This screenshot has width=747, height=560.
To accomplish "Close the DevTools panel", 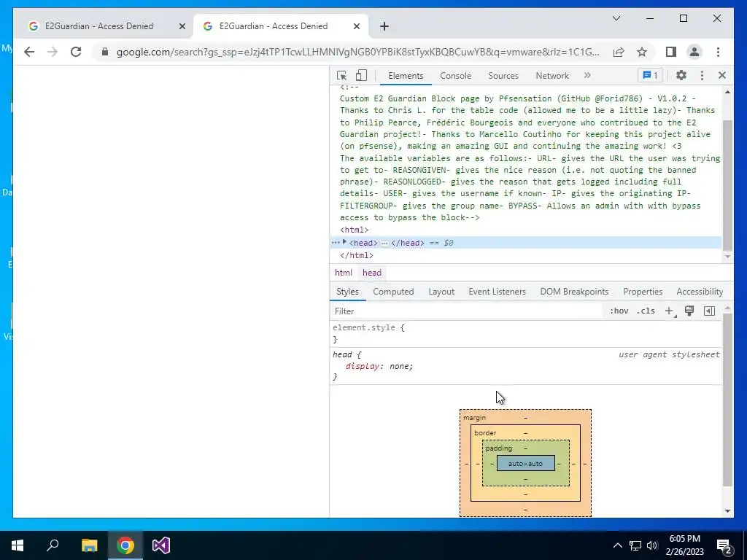I will (x=721, y=75).
